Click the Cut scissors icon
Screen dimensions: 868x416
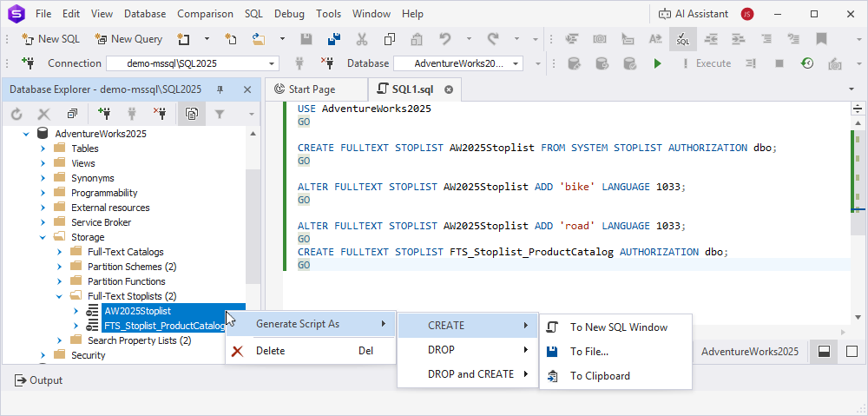click(x=361, y=39)
